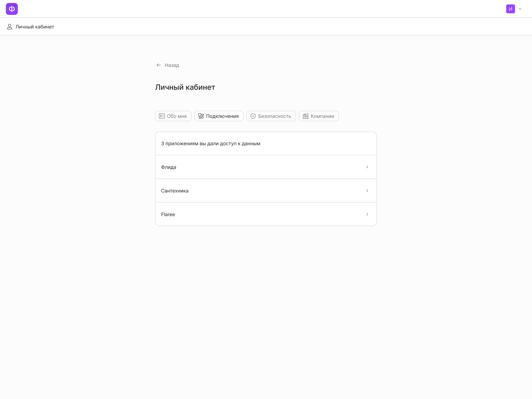Expand Флида using its chevron

(367, 167)
